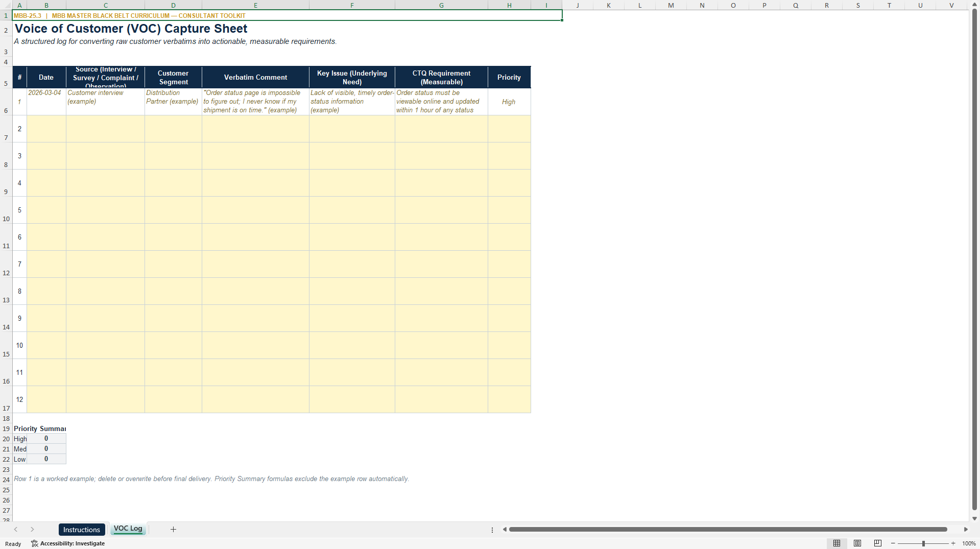Select the High summary count cell
The image size is (980, 549).
[46, 439]
